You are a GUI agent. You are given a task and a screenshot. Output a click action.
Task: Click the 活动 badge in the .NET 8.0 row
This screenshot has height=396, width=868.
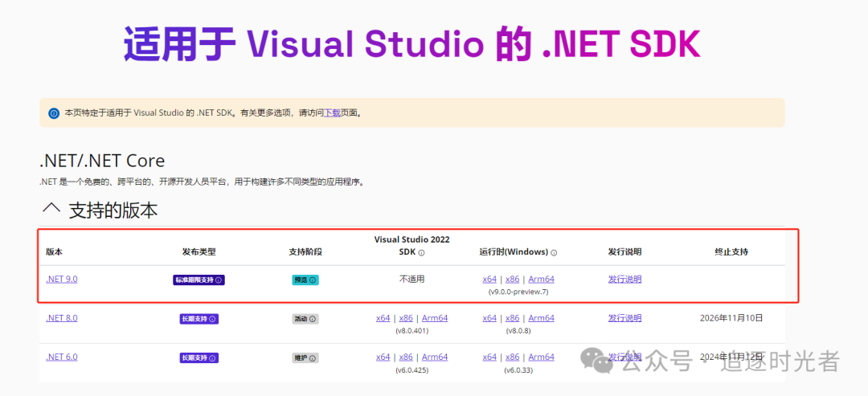(305, 319)
